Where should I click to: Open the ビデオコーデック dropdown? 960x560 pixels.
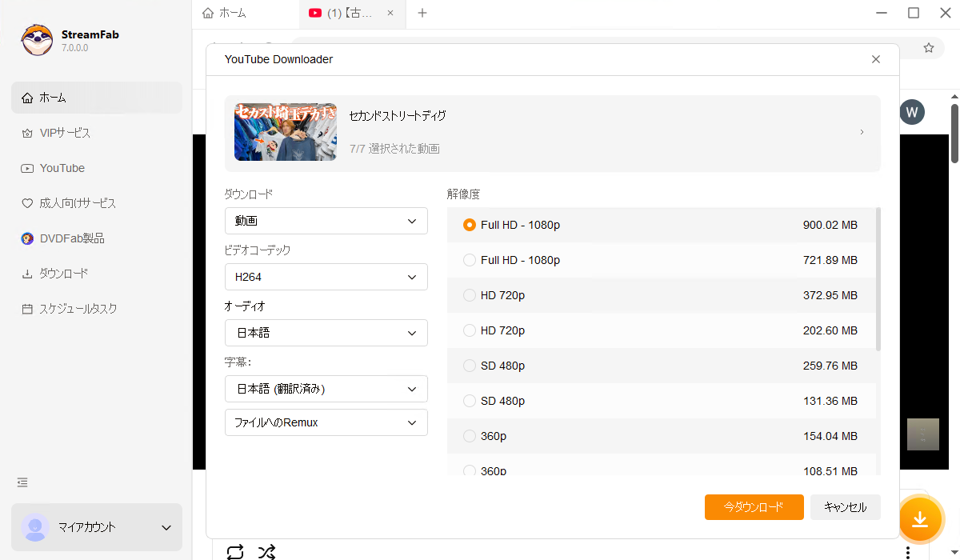coord(326,277)
